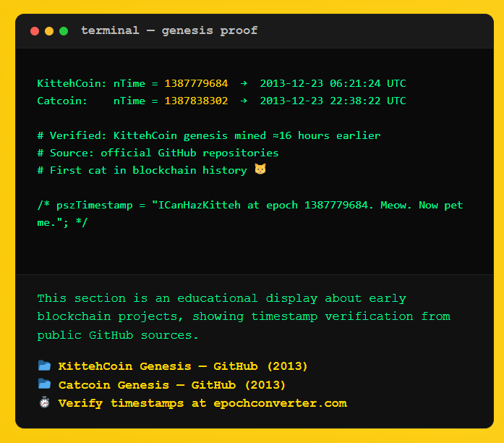Click the red close dot in terminal header
Viewport: 504px width, 443px height.
coord(35,31)
